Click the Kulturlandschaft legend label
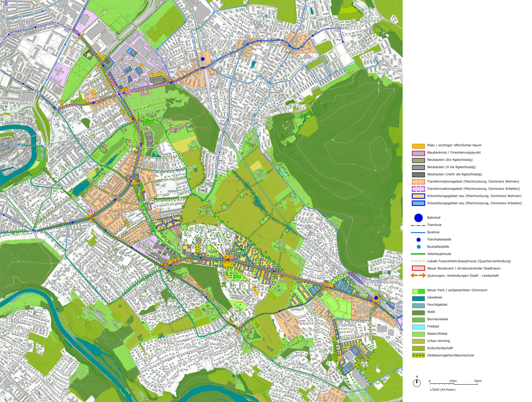 tap(440, 348)
